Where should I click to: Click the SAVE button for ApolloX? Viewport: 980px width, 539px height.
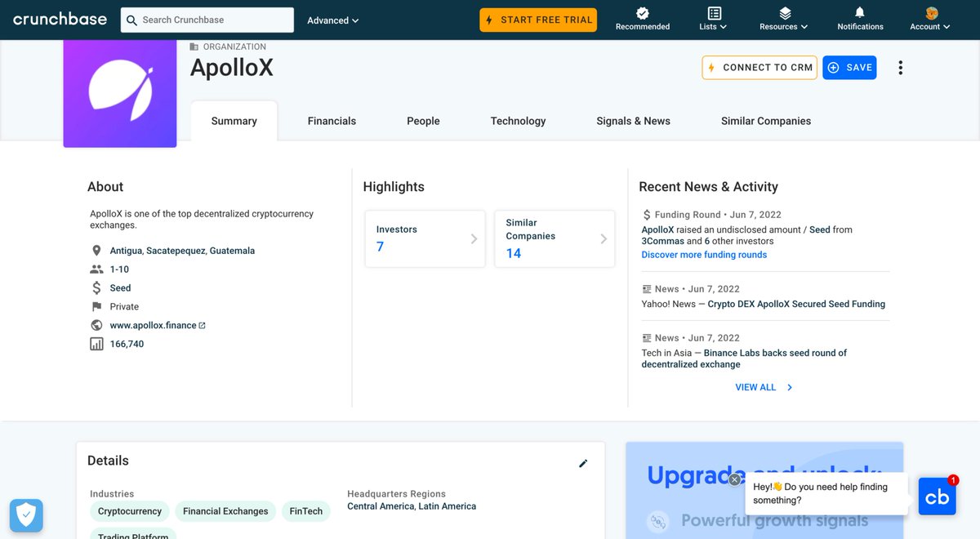[x=849, y=67]
